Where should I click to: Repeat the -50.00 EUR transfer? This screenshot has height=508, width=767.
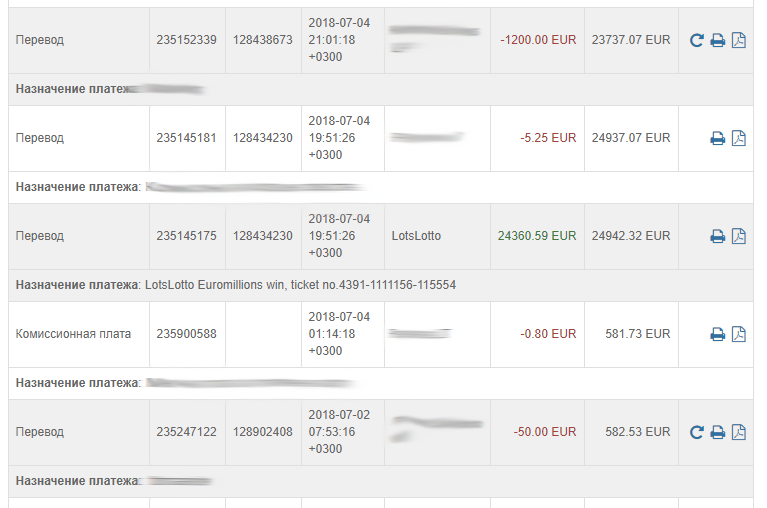point(697,432)
